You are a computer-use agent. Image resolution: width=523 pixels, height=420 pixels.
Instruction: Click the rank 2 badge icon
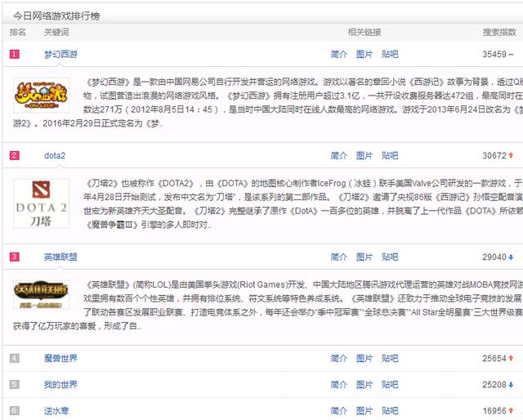click(15, 155)
